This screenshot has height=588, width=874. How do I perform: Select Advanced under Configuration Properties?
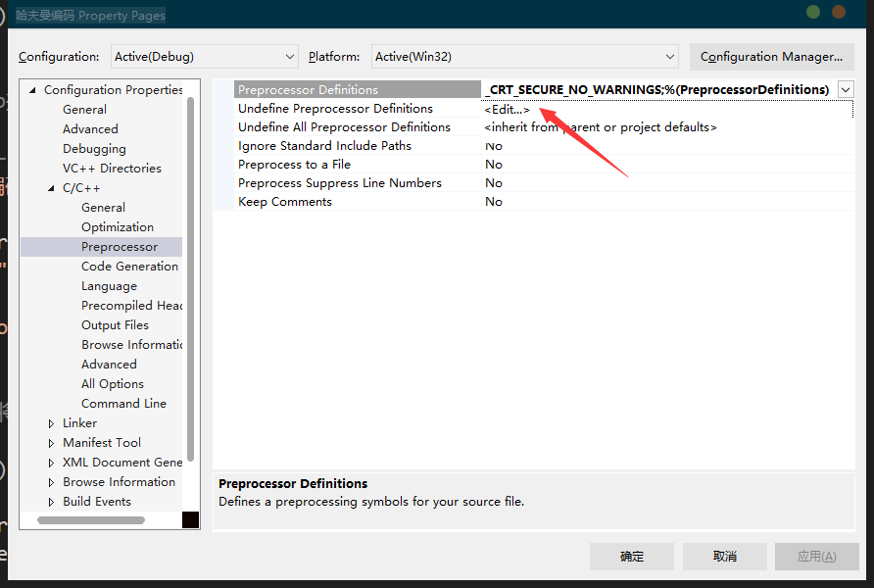tap(90, 128)
